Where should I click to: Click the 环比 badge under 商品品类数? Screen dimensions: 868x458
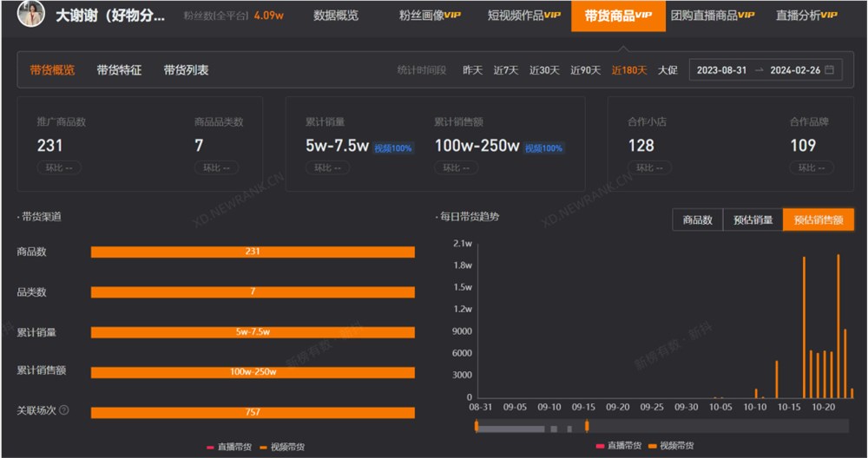[x=216, y=167]
